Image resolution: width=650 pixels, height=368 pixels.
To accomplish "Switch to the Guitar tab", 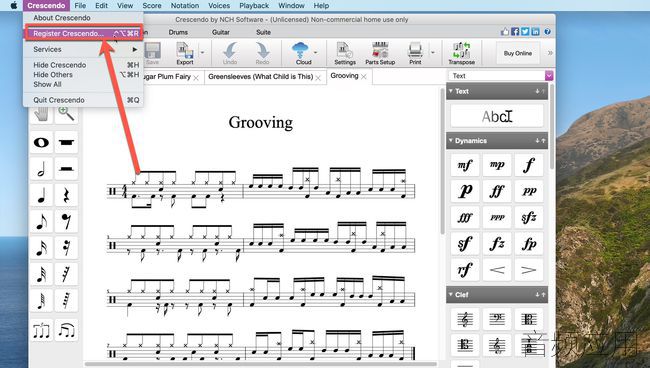I will pyautogui.click(x=221, y=32).
